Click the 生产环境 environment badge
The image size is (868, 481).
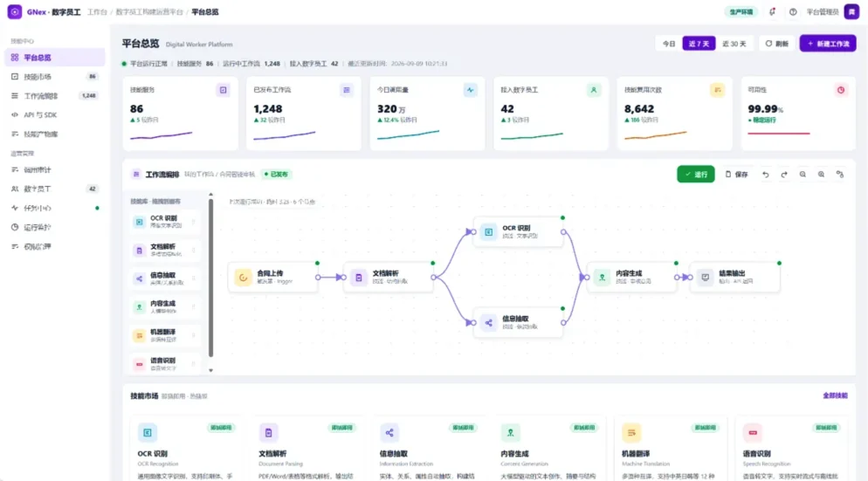point(741,11)
